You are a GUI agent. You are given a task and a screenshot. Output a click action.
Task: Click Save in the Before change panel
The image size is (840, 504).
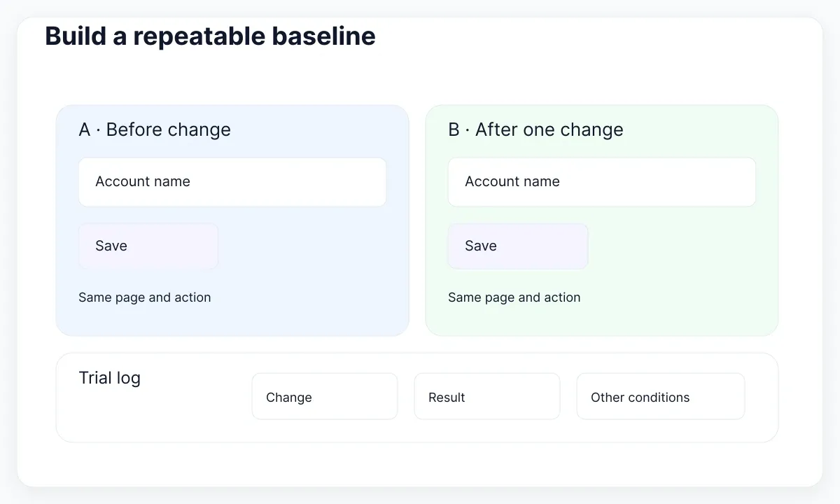coord(148,246)
